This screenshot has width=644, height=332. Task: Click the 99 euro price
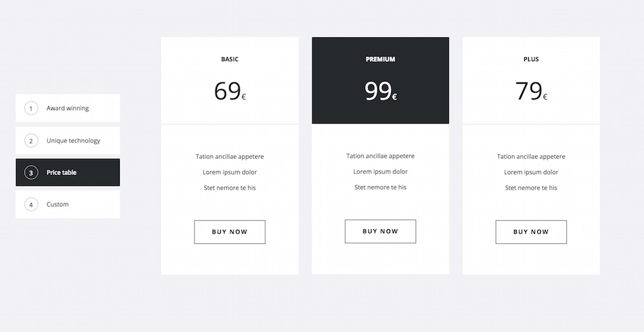(381, 91)
